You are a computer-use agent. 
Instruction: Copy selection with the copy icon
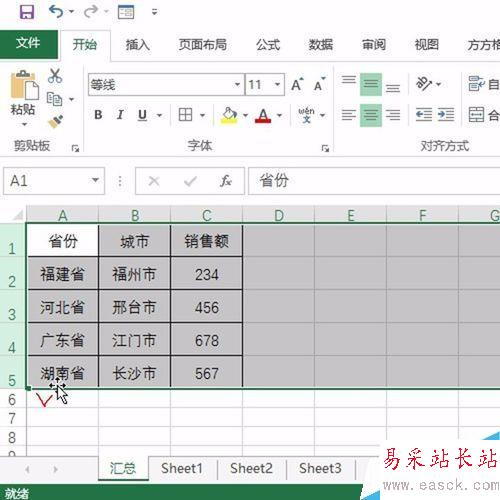(54, 99)
